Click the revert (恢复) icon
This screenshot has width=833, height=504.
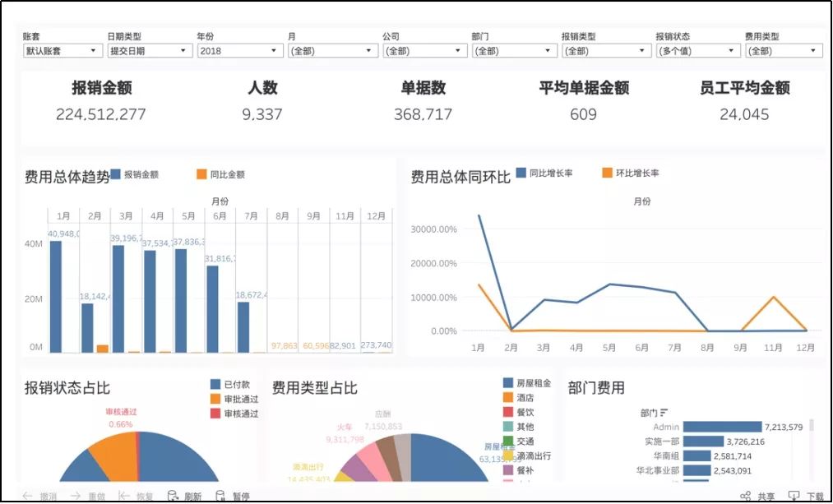[x=124, y=496]
